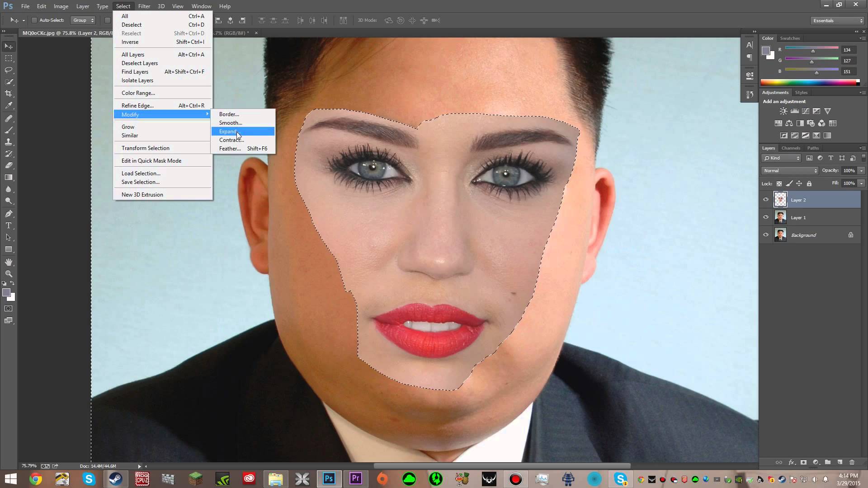Select the Spot Healing Brush tool

pos(9,118)
